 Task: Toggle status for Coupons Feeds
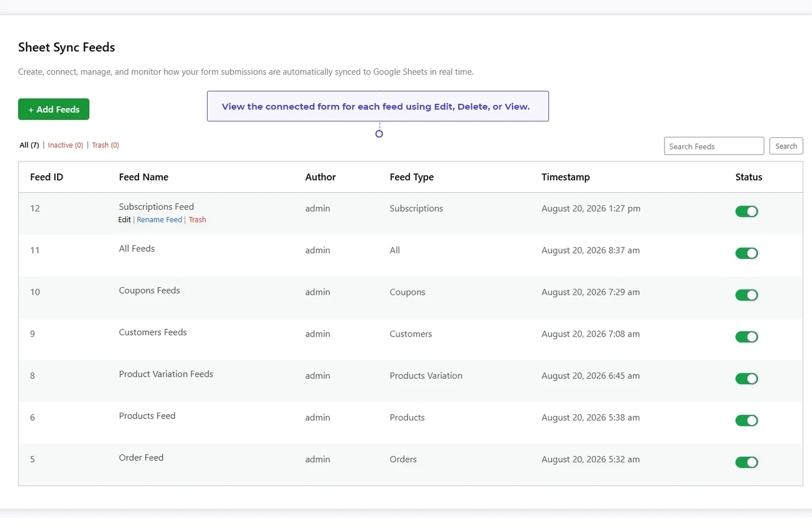pos(747,295)
